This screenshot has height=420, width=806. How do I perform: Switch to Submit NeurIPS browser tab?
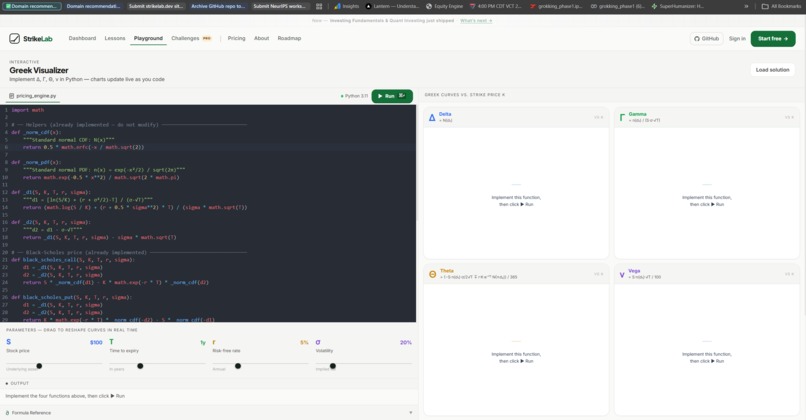[280, 6]
